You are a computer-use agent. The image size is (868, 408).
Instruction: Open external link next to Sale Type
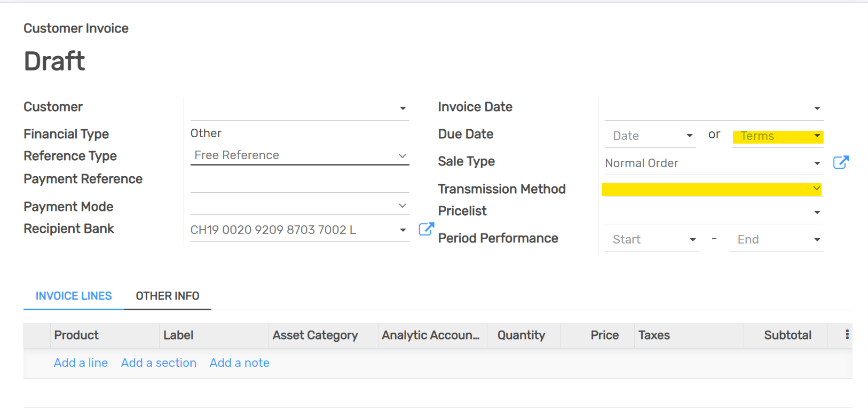[841, 162]
